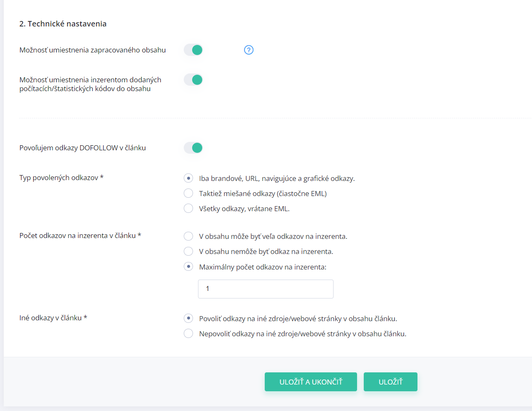Toggle the processed content placement switch

193,50
